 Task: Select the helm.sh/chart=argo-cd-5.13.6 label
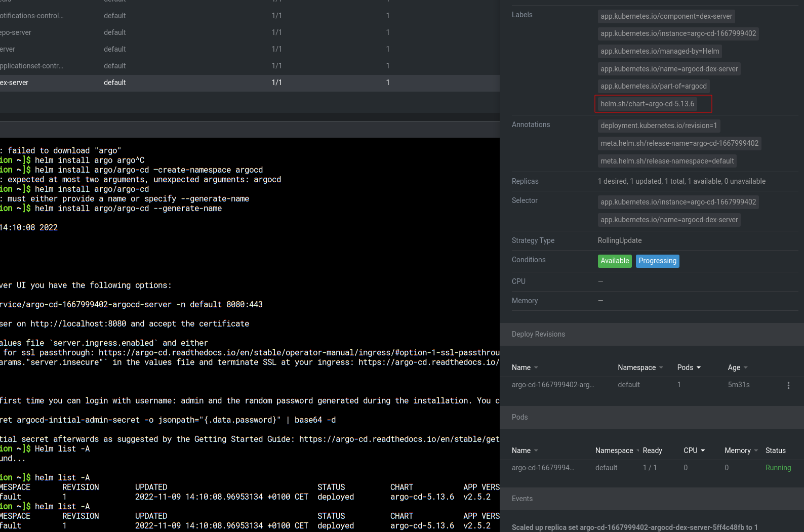click(647, 104)
